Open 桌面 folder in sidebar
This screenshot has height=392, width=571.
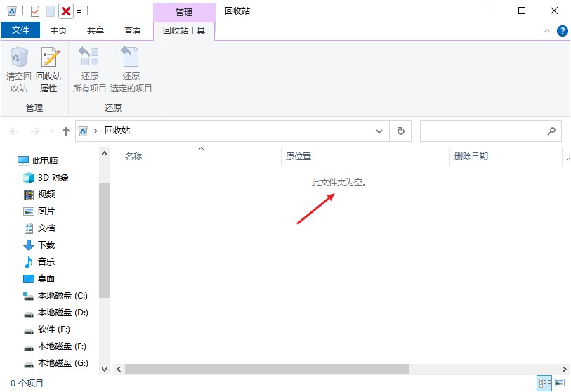[39, 279]
